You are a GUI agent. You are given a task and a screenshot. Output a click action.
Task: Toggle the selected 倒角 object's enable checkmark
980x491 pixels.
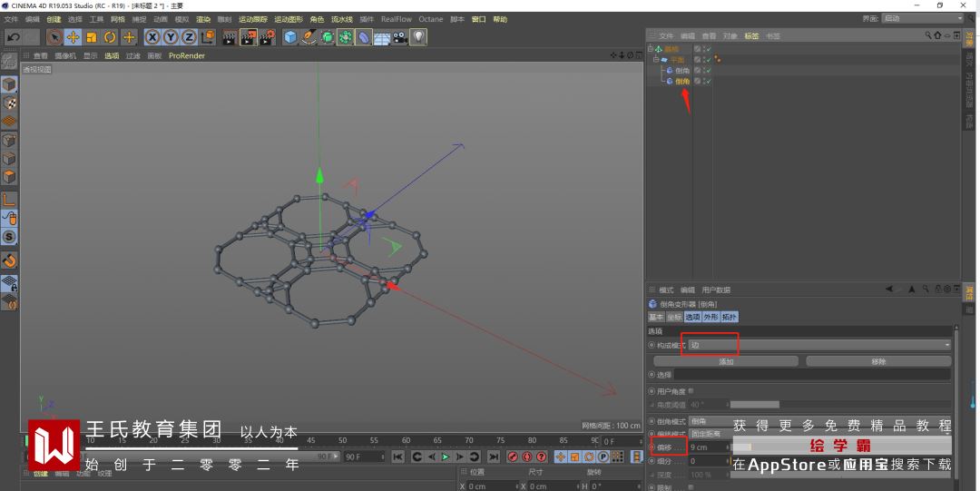pos(707,81)
